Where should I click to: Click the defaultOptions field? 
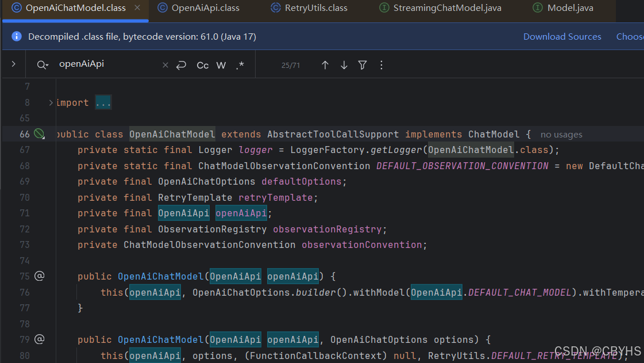click(302, 182)
